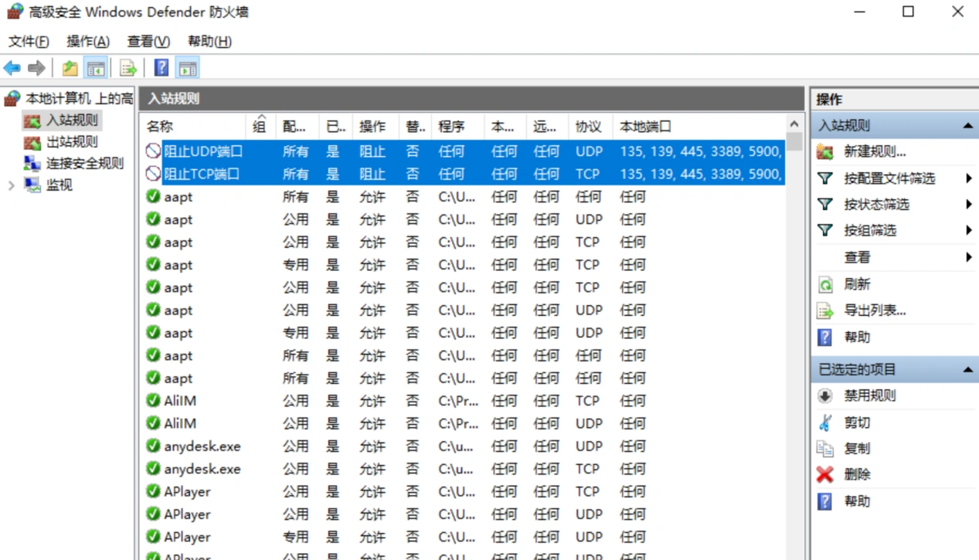Expand the 监视 tree node arrow
Image resolution: width=979 pixels, height=560 pixels.
11,185
